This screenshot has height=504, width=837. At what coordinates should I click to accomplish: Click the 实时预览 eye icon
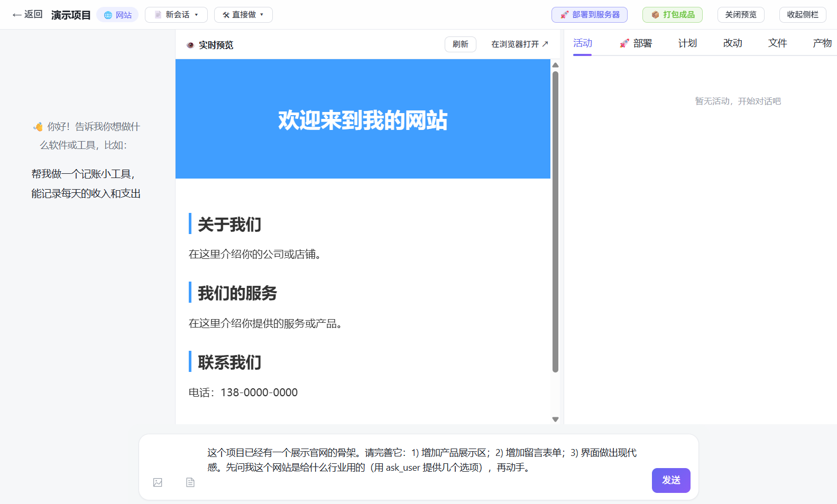(x=190, y=45)
